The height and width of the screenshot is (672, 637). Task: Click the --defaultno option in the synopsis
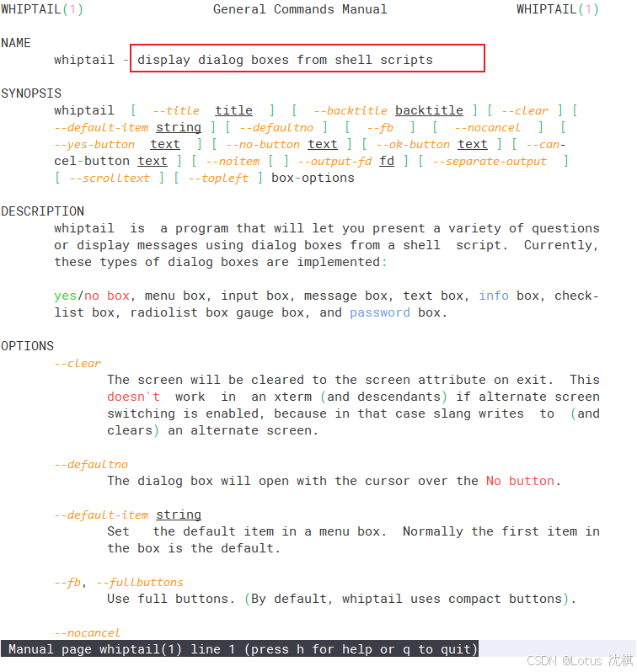point(276,128)
